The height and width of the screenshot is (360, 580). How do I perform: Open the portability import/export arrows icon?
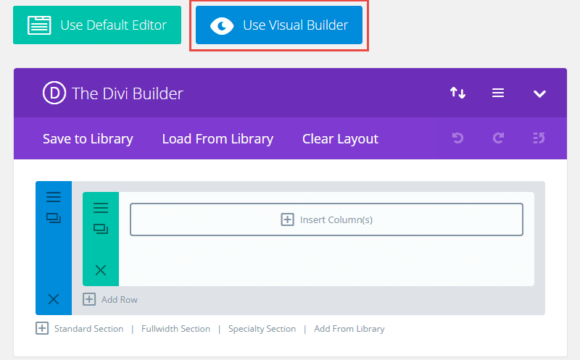[x=458, y=92]
